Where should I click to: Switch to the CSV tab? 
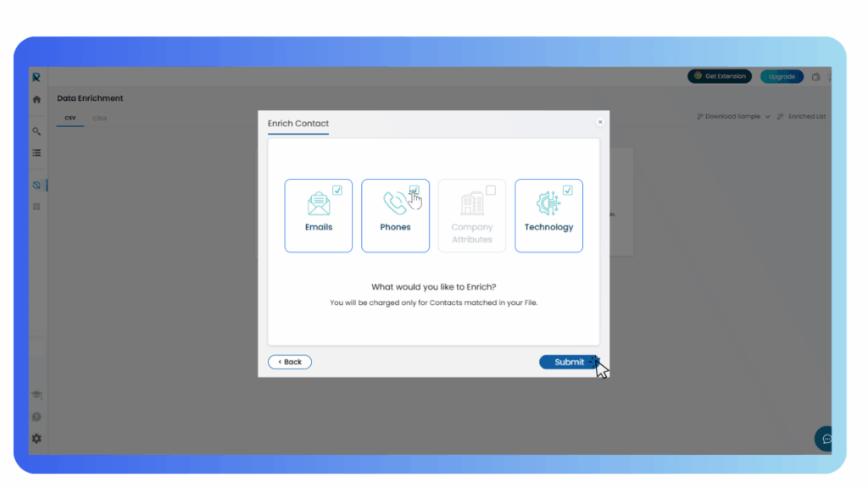click(70, 118)
